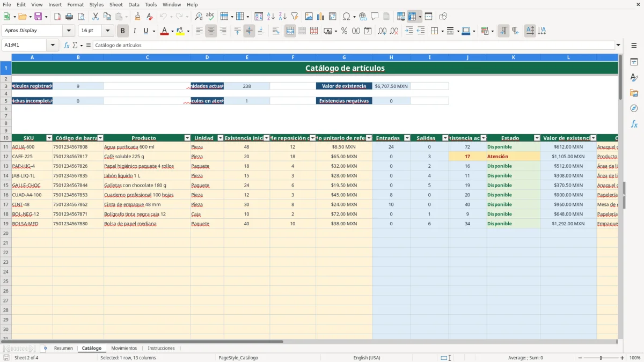
Task: Increase cell indent
Action: coord(409,31)
